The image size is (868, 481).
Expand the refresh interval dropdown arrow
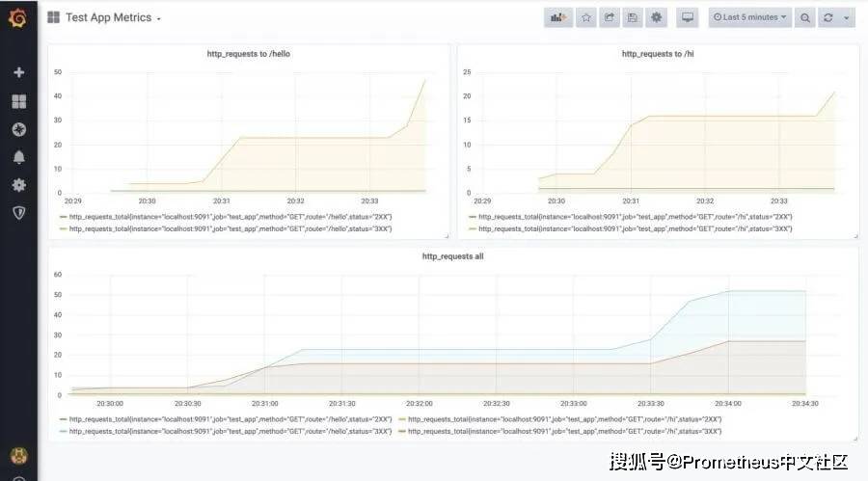click(x=847, y=17)
